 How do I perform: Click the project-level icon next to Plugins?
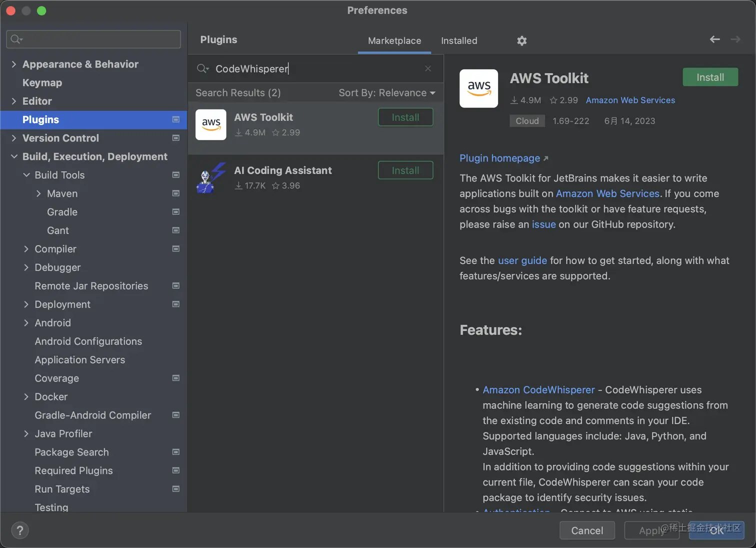[176, 119]
